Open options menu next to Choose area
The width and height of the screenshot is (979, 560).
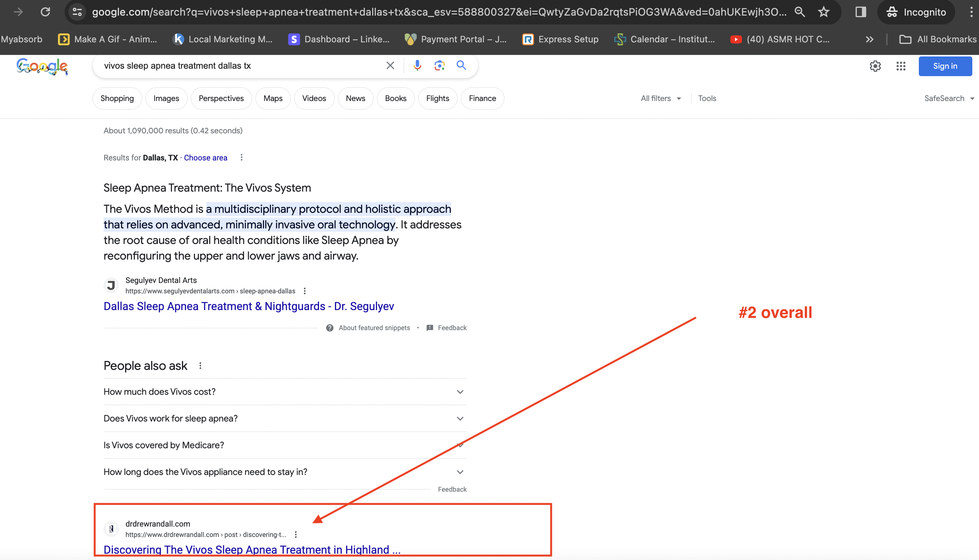(241, 157)
